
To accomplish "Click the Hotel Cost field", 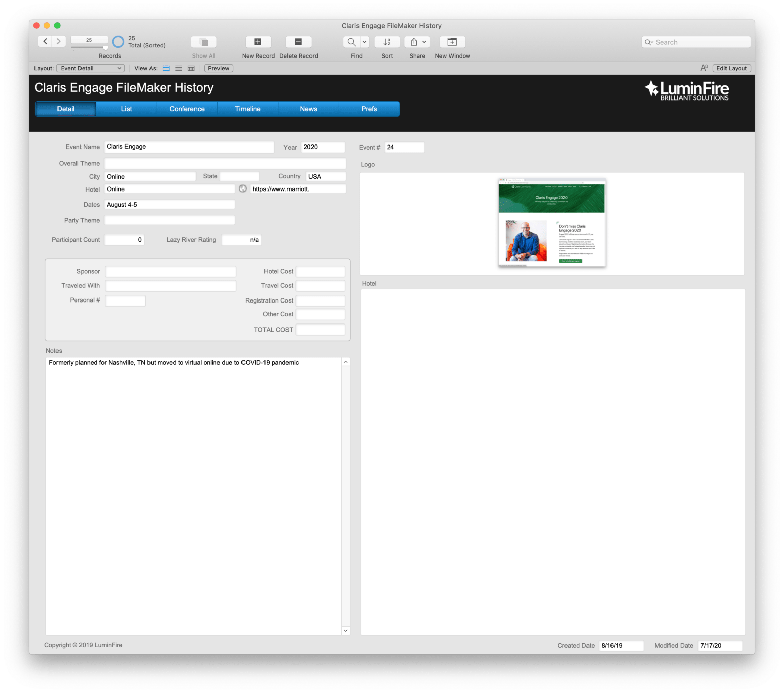I will pos(320,272).
